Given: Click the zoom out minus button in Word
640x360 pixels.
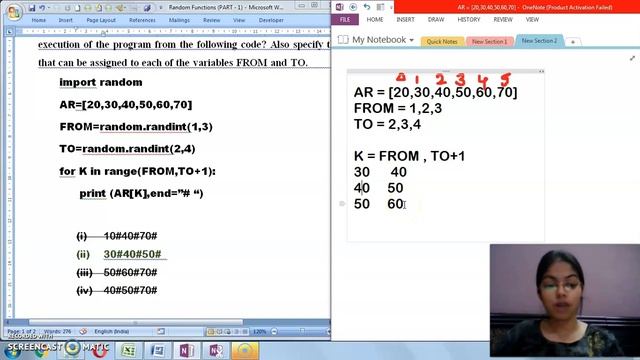Looking at the screenshot, I should pos(274,332).
